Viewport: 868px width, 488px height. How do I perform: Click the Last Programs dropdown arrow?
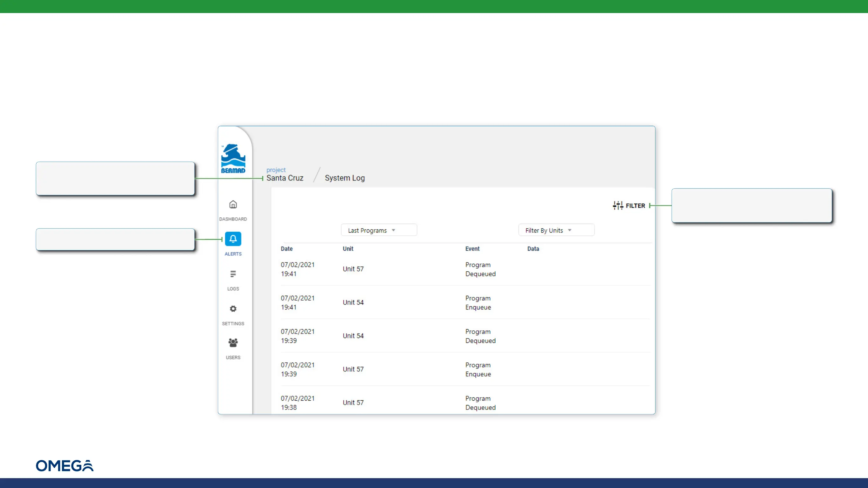pyautogui.click(x=393, y=230)
